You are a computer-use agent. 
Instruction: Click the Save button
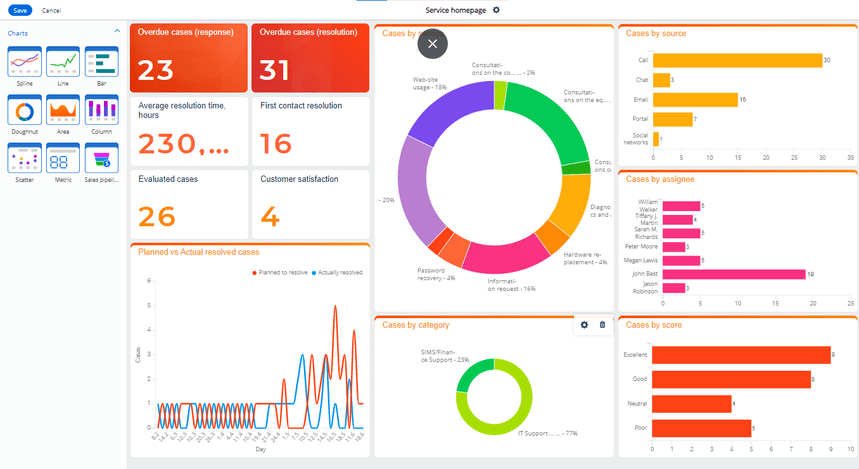pyautogui.click(x=20, y=10)
